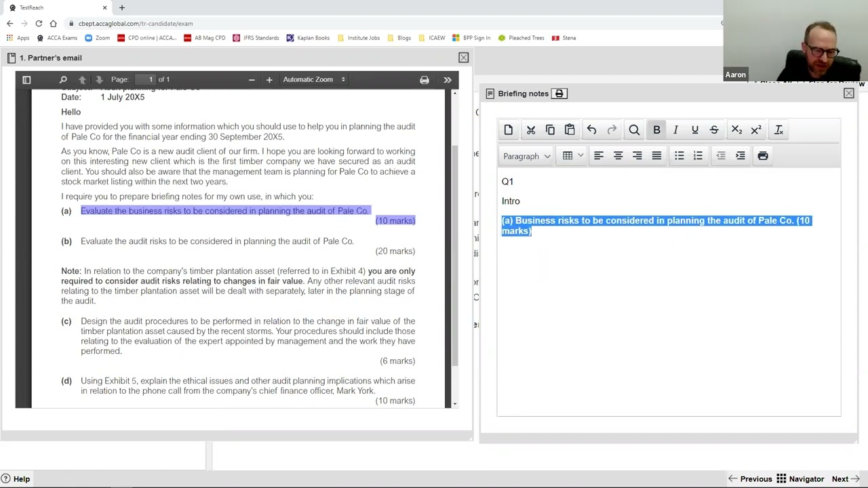The width and height of the screenshot is (868, 488).
Task: Insert a bulleted list
Action: click(x=679, y=156)
